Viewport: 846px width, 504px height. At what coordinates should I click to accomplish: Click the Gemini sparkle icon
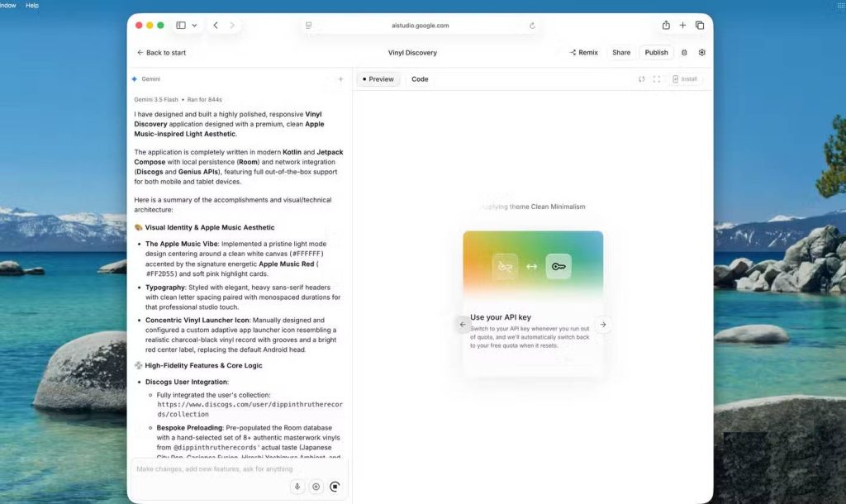coord(135,78)
